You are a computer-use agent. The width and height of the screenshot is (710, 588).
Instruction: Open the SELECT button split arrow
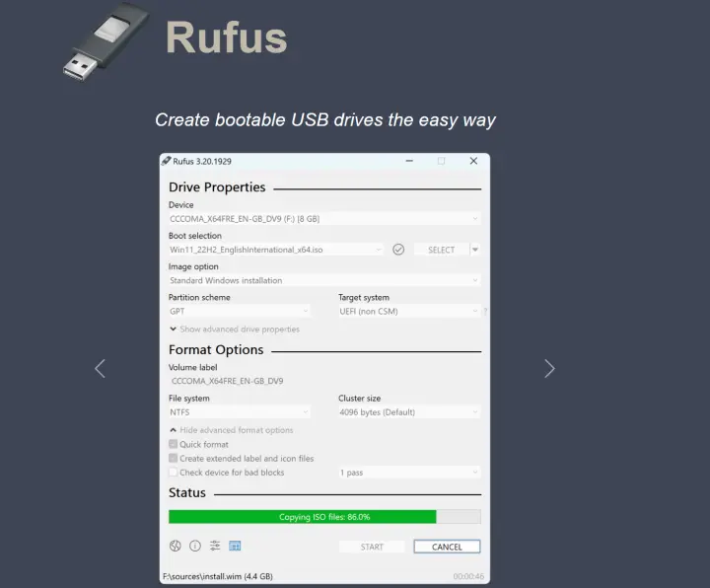(x=475, y=250)
